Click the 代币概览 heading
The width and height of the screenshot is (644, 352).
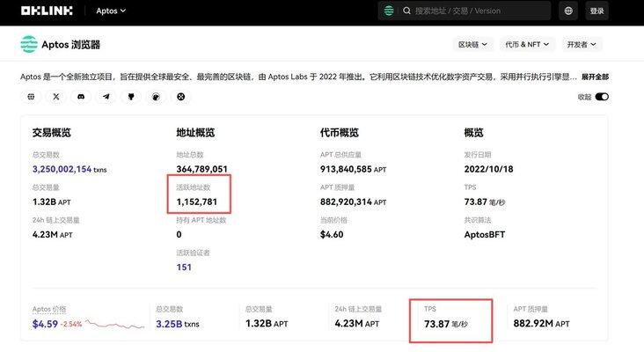340,133
